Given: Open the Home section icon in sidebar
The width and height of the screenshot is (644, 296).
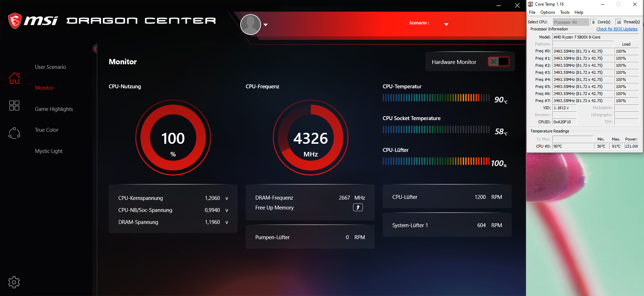Looking at the screenshot, I should click(14, 78).
